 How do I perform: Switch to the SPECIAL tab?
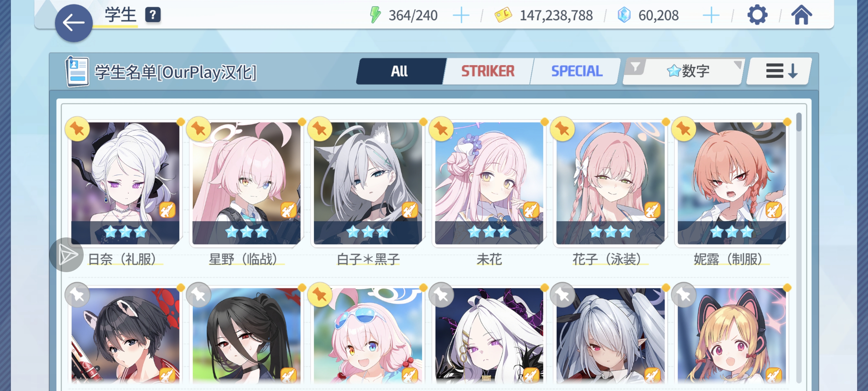577,71
